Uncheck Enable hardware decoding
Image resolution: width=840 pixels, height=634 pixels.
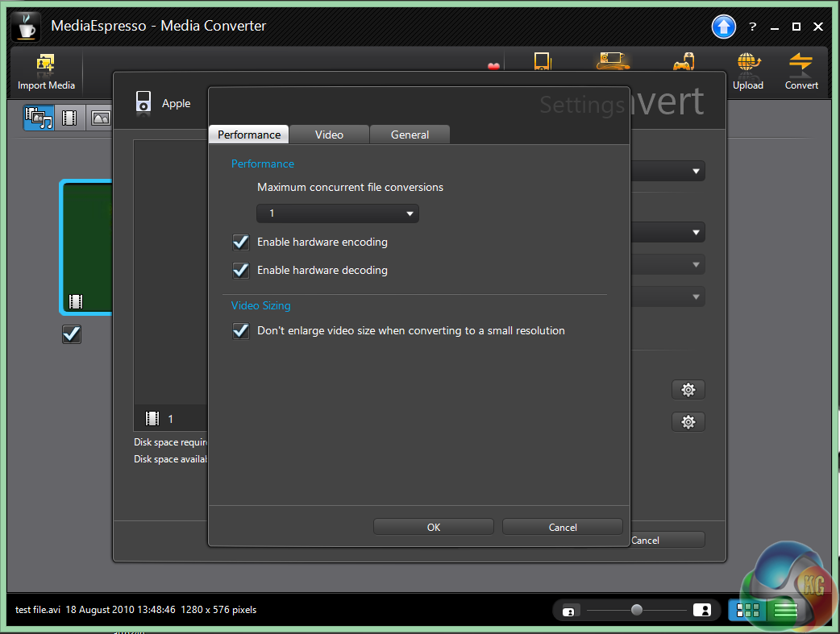240,270
